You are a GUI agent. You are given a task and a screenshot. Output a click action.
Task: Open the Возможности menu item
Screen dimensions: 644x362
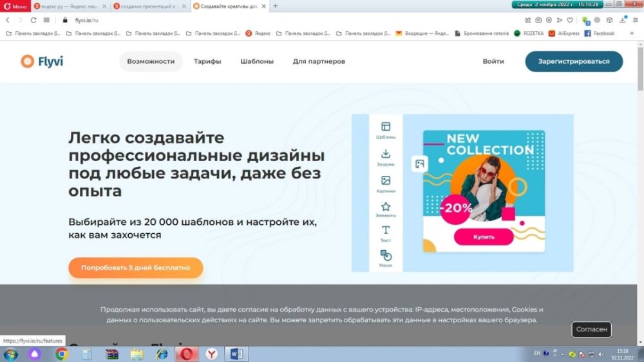tap(151, 61)
